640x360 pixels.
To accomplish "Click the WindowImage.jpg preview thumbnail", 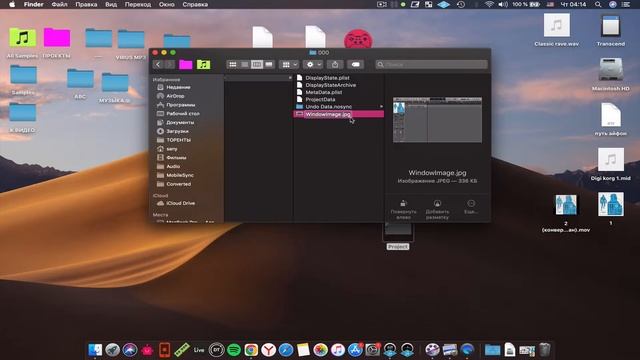I will pos(437,120).
